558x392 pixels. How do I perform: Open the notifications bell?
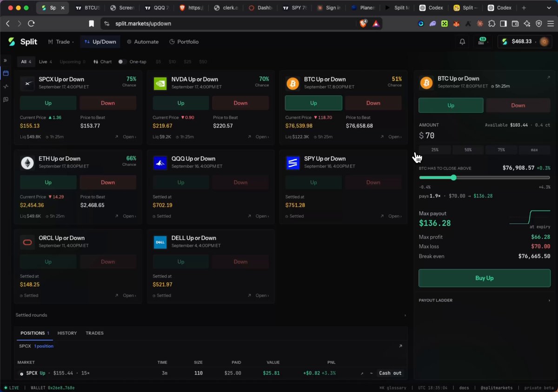[462, 42]
